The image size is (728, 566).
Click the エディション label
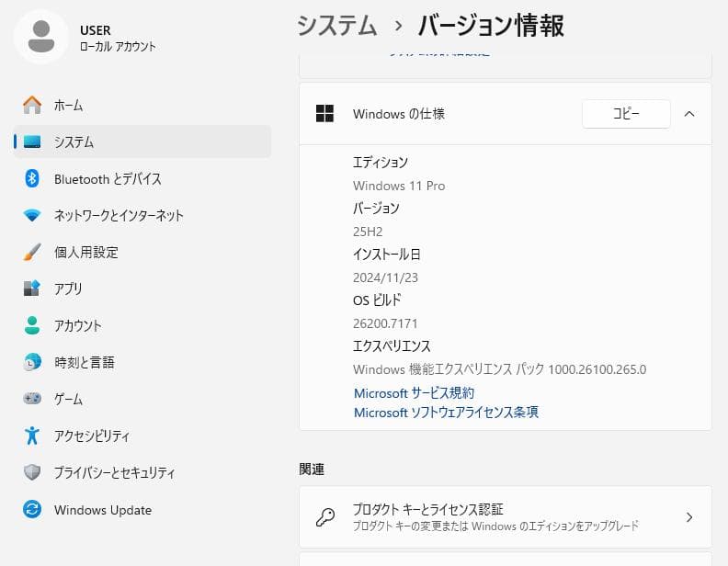[381, 163]
